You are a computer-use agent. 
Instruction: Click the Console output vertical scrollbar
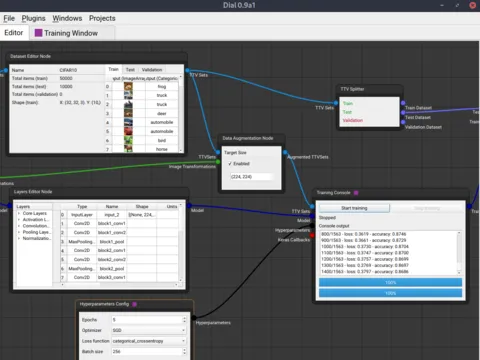[x=459, y=253]
